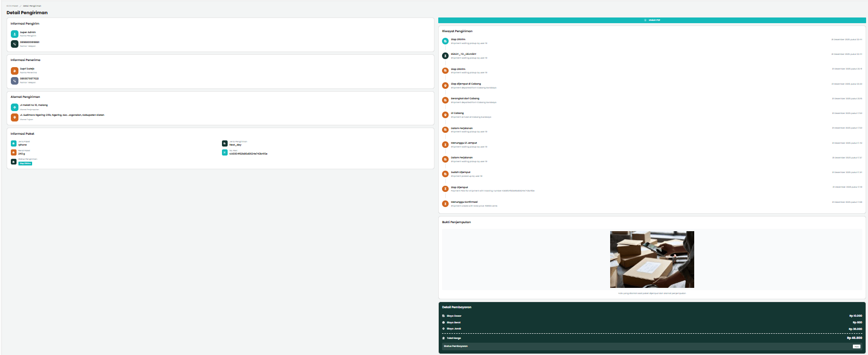Select the Rp 10.000 base cost value
The height and width of the screenshot is (355, 868).
tap(856, 316)
